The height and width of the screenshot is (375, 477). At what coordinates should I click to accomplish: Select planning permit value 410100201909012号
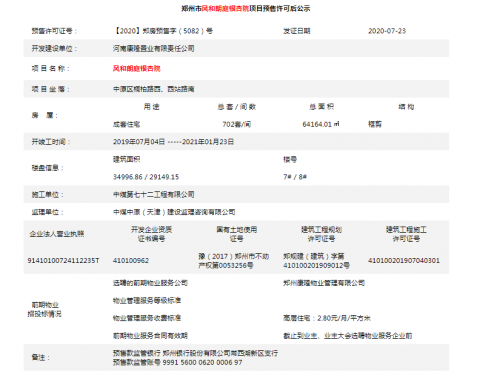click(x=316, y=261)
